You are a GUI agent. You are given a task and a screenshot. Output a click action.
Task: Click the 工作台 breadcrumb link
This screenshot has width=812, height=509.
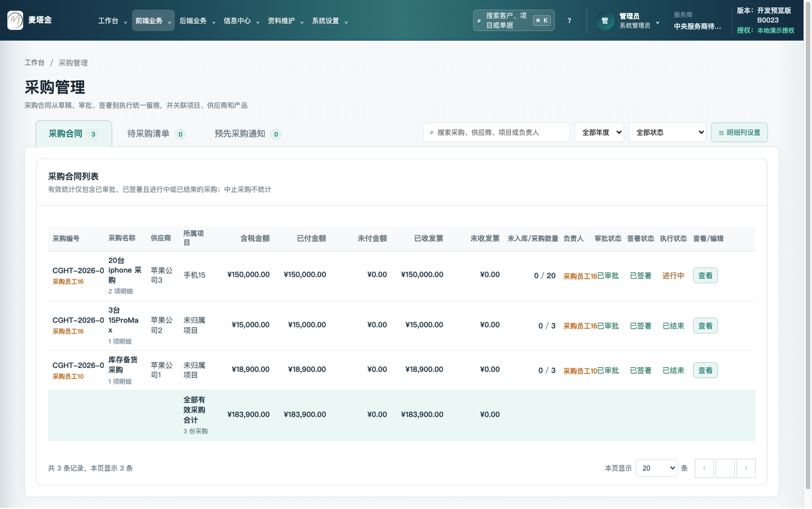pos(34,63)
